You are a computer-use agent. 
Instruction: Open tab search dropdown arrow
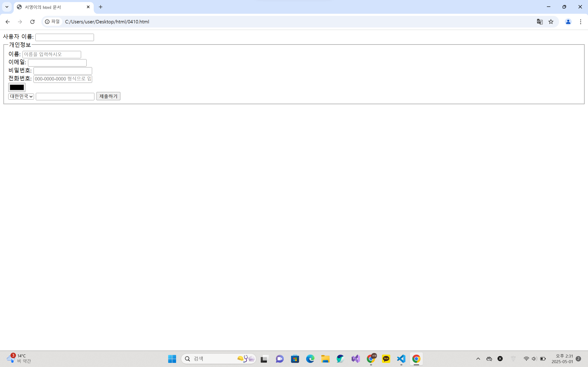[7, 7]
